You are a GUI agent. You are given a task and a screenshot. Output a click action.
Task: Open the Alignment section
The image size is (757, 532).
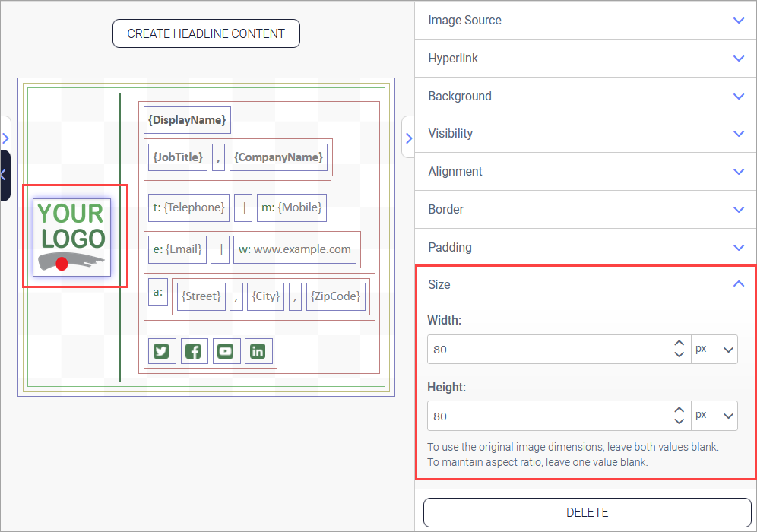point(585,172)
